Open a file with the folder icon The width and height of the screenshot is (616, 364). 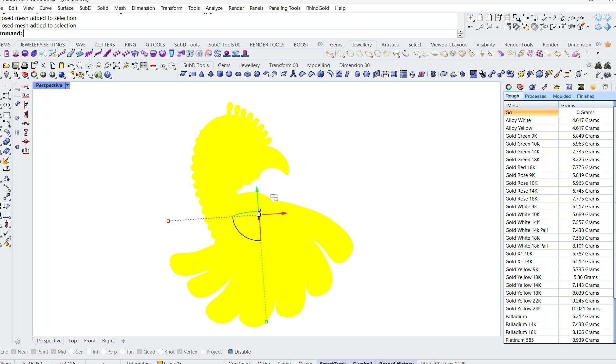(6, 66)
